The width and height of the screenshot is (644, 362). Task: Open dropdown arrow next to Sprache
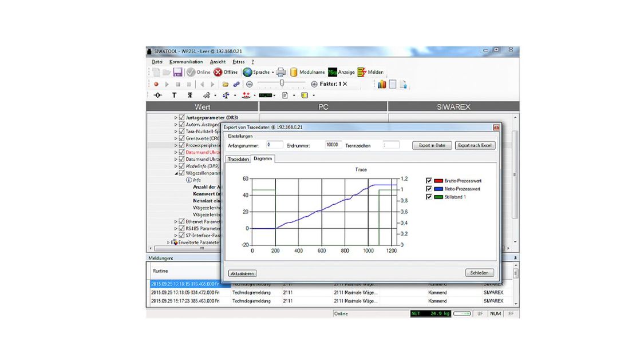272,73
